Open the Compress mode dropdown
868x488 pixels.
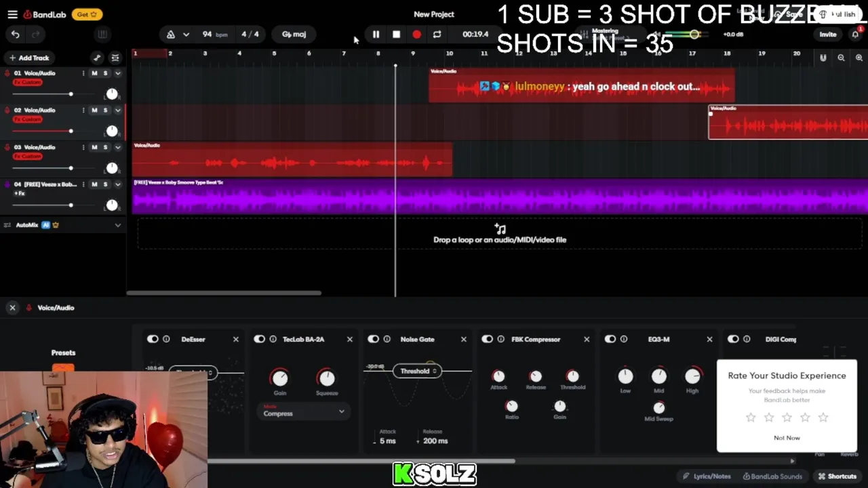coord(304,411)
